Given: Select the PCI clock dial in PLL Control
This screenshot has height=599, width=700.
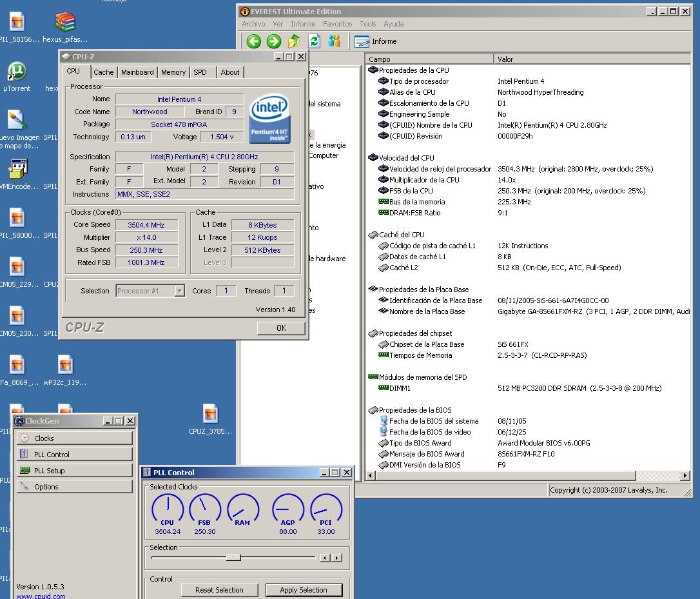Looking at the screenshot, I should tap(326, 509).
